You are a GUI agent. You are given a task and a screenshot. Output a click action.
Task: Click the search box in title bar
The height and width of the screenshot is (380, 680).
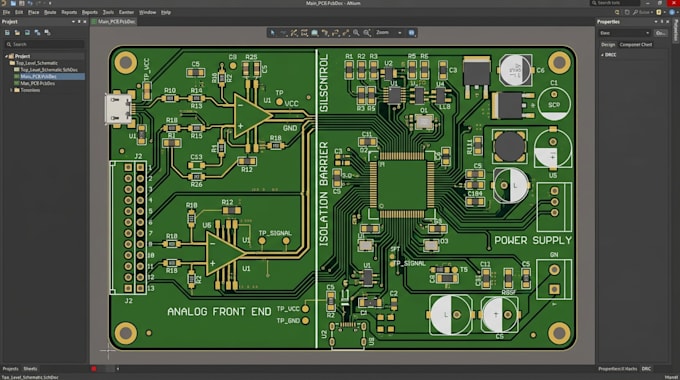pos(615,3)
